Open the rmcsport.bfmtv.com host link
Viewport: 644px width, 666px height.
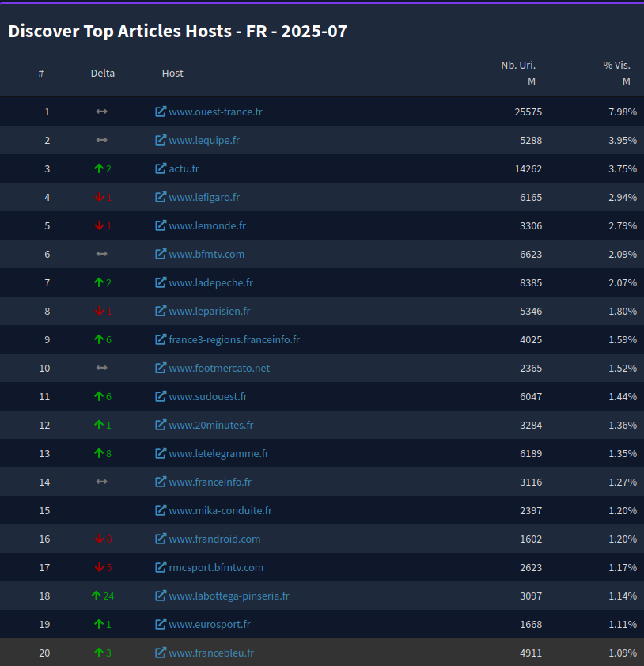tap(216, 567)
